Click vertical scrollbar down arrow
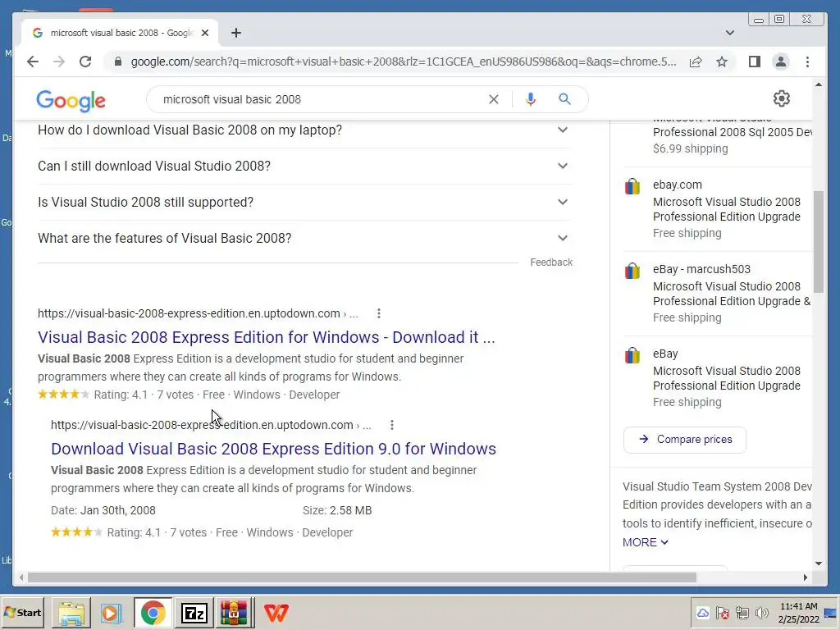 pyautogui.click(x=818, y=563)
